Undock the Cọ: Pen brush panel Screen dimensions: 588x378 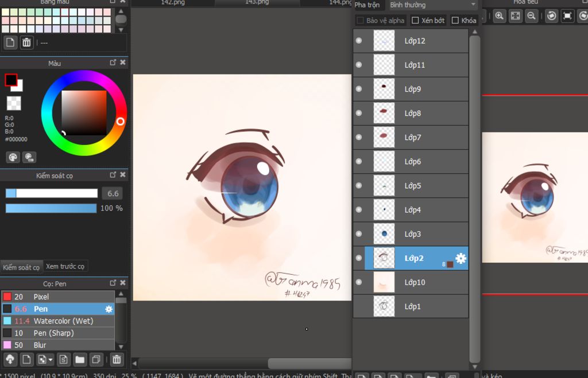113,283
